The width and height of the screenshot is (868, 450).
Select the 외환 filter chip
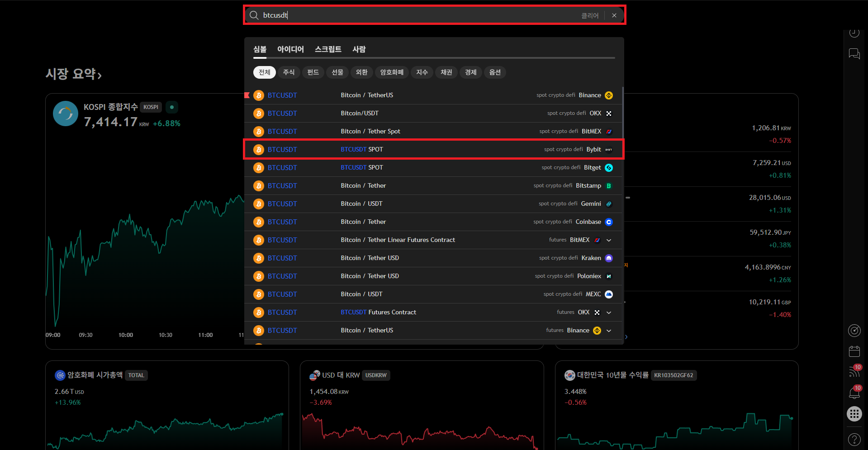tap(361, 72)
